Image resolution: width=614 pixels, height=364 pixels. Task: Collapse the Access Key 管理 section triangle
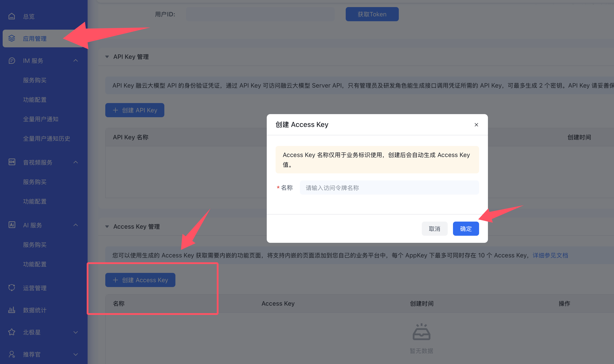tap(107, 227)
